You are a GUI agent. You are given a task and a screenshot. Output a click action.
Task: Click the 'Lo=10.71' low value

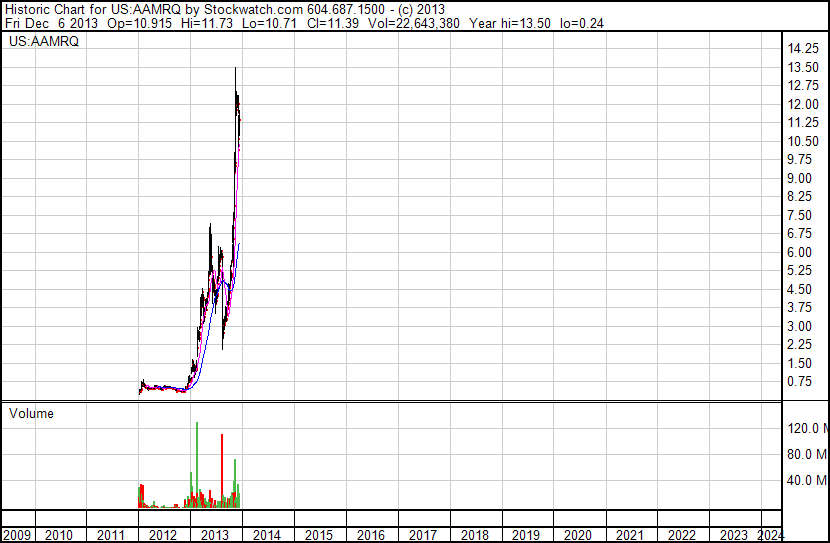click(x=269, y=23)
